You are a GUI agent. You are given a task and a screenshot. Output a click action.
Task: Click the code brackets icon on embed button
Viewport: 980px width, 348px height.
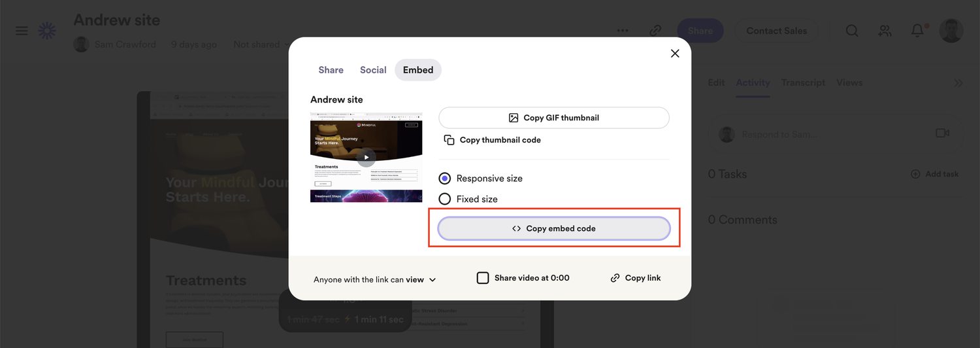coord(516,228)
